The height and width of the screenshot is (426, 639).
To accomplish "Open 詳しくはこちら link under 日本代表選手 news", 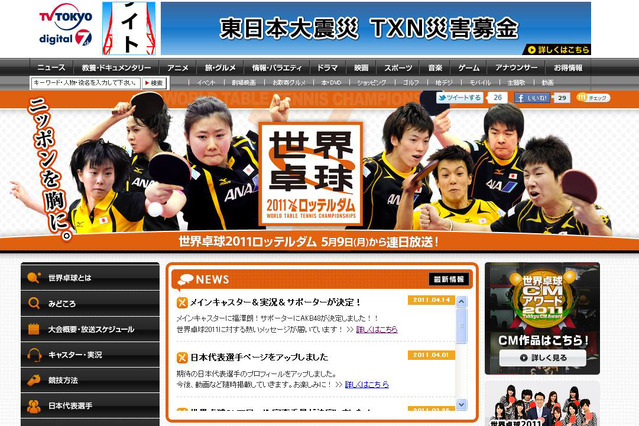I will click(x=367, y=384).
